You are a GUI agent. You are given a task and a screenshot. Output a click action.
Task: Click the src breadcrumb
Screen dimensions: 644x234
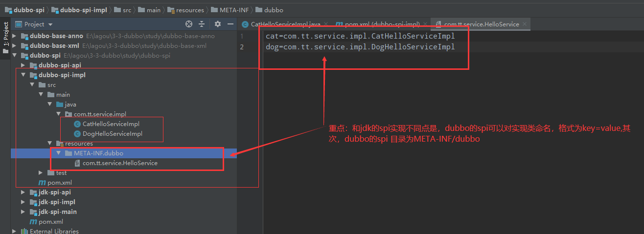(x=122, y=10)
